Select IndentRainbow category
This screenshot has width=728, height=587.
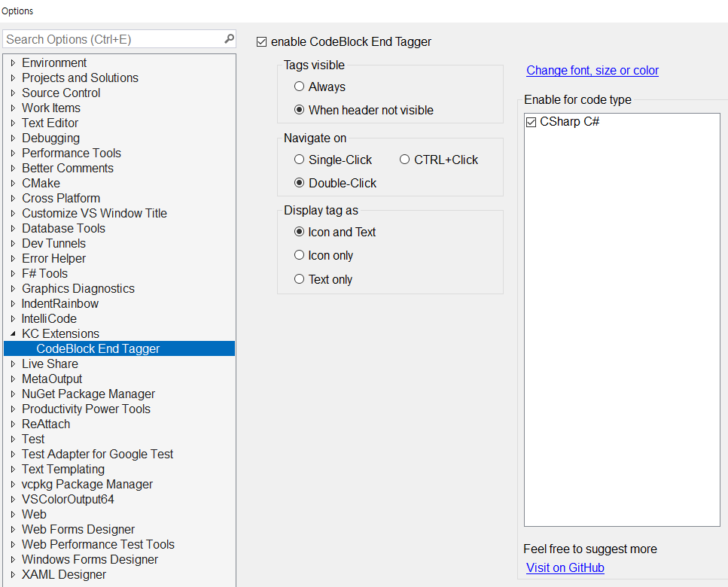60,303
